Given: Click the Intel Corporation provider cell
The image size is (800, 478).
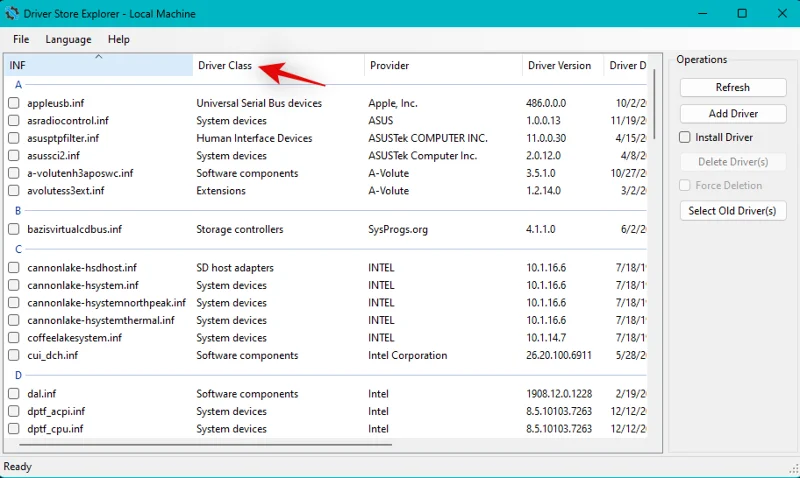Looking at the screenshot, I should (x=408, y=355).
